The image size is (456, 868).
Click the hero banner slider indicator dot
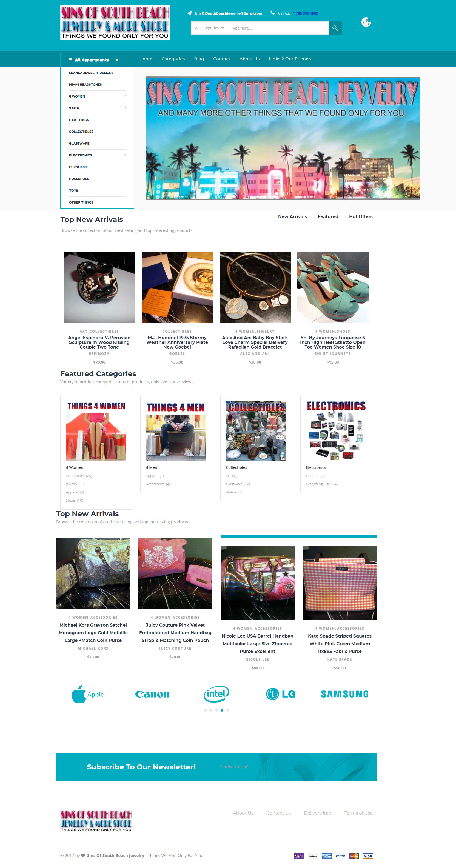point(277,193)
